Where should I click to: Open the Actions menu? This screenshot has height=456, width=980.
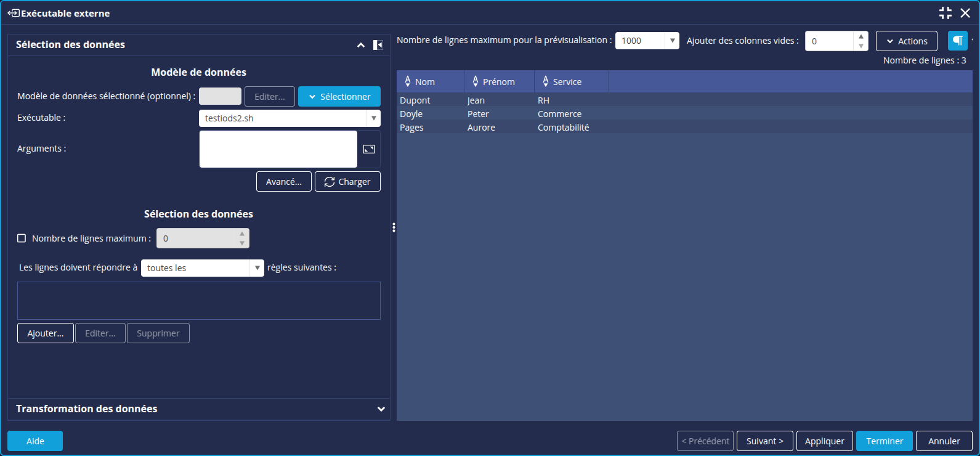click(906, 41)
